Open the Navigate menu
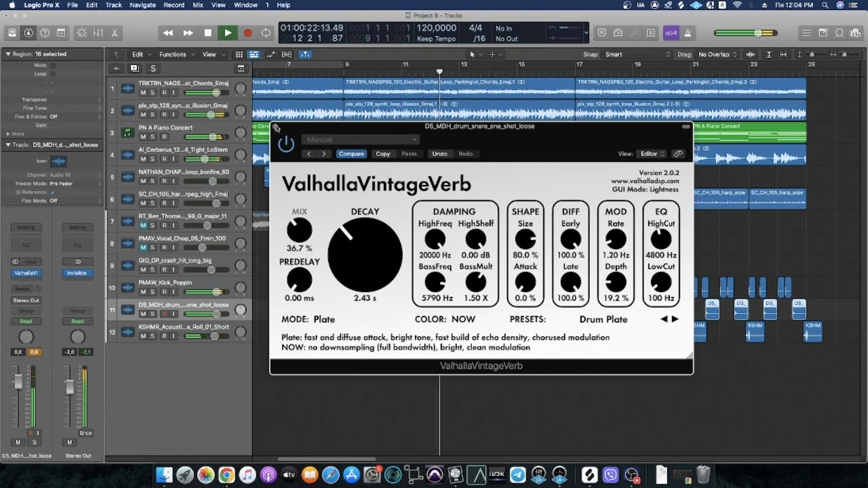 point(142,5)
